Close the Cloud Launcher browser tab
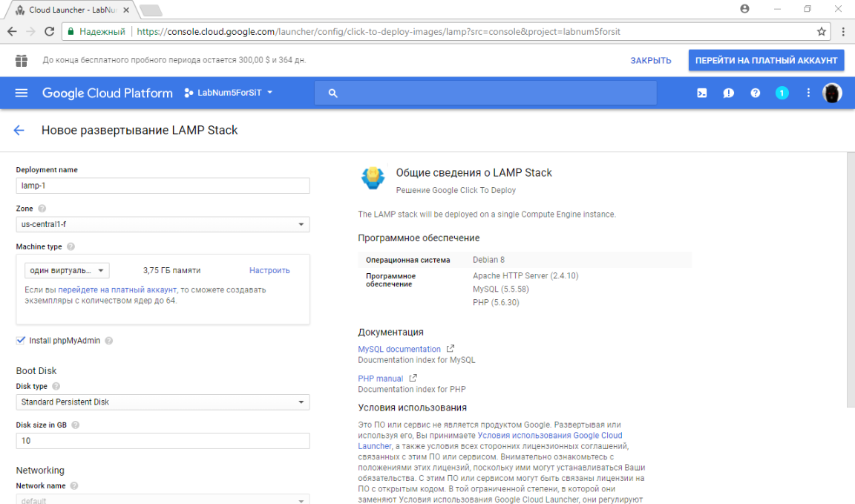855x504 pixels. [x=126, y=10]
